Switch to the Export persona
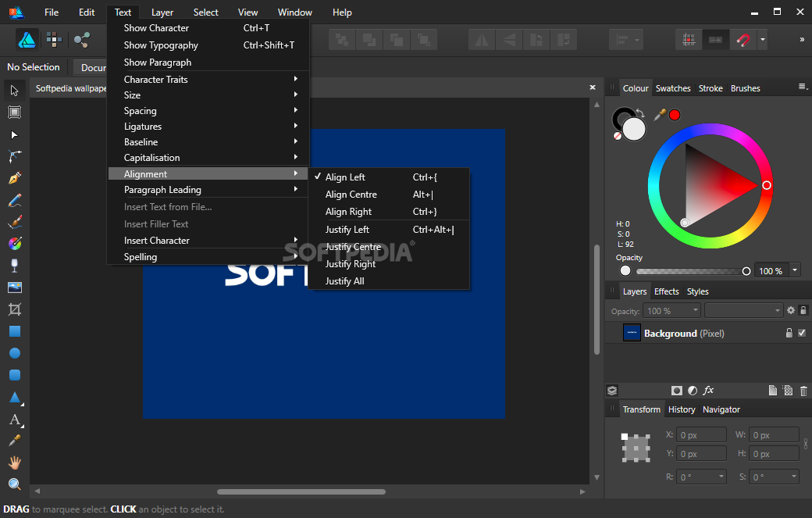Screen dimensions: 812x518 81,39
